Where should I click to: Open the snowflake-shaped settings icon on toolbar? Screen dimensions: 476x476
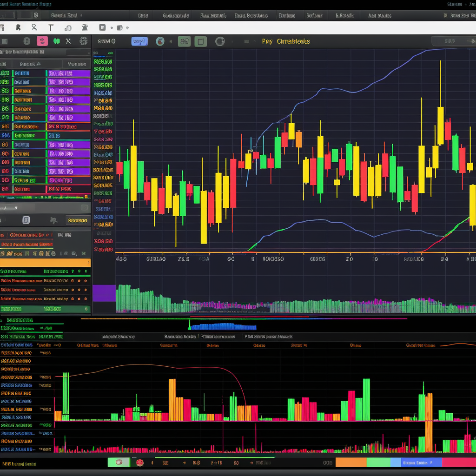[x=84, y=41]
